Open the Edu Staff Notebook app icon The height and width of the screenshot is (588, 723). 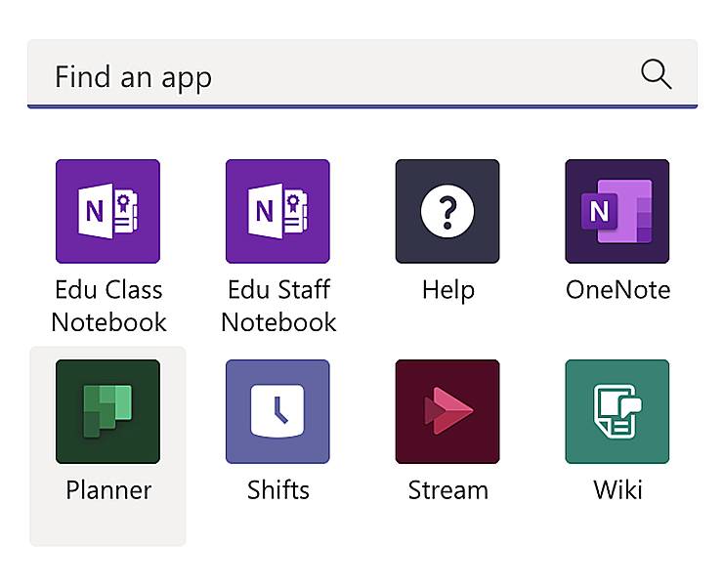[x=277, y=212]
